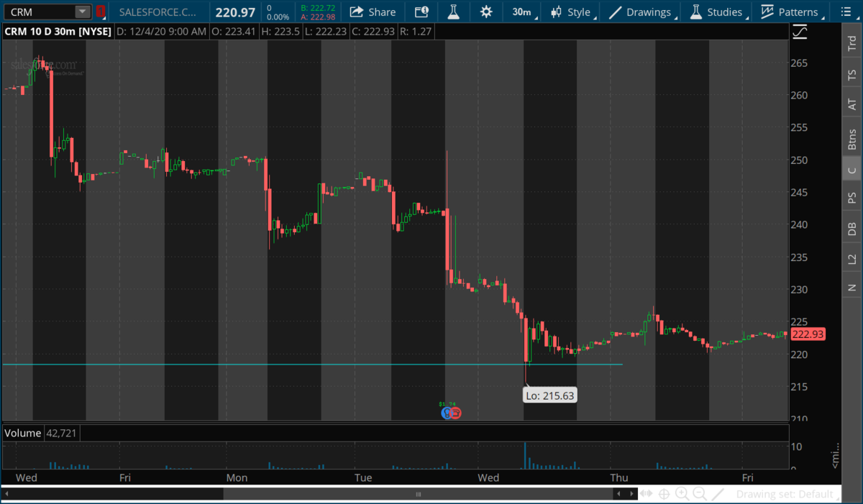Click the chart title CRM 10 D 30m [NYSE]

pos(58,32)
